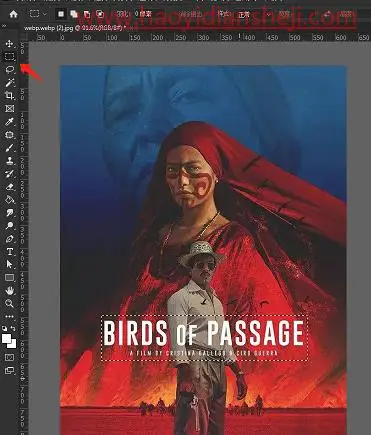Image resolution: width=371 pixels, height=435 pixels.
Task: Select the Zoom tool
Action: coord(9,303)
